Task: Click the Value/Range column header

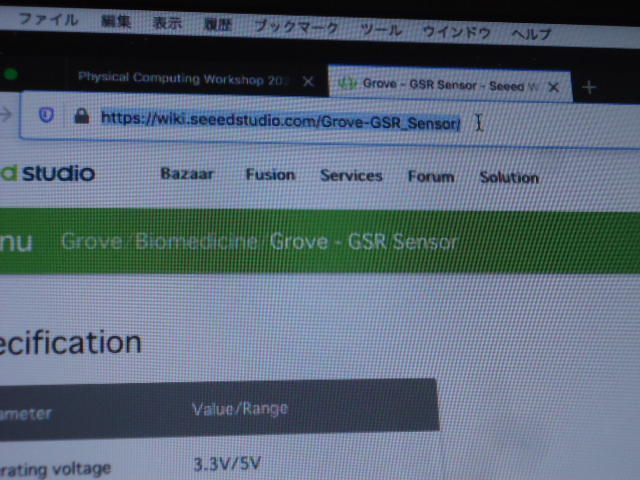Action: [240, 409]
